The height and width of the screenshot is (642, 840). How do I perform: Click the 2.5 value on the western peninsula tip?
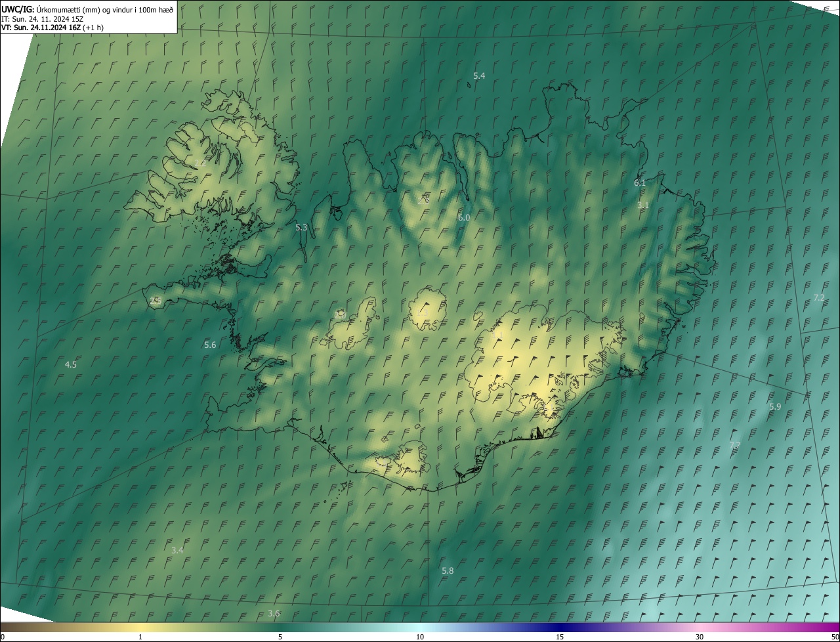click(x=156, y=301)
